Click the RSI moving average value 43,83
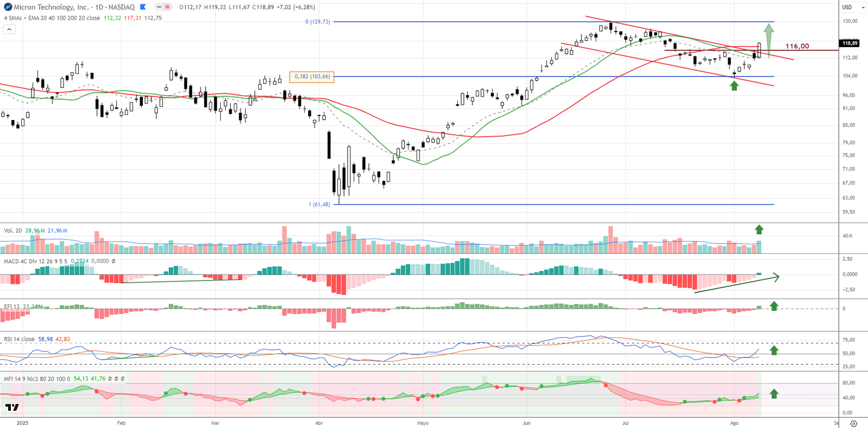The image size is (868, 428). (63, 339)
